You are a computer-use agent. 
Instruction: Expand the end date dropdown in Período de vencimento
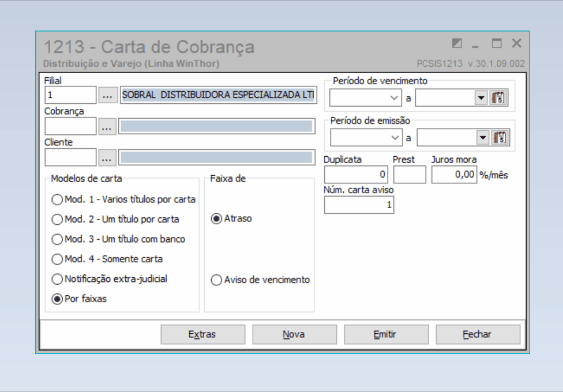(481, 97)
